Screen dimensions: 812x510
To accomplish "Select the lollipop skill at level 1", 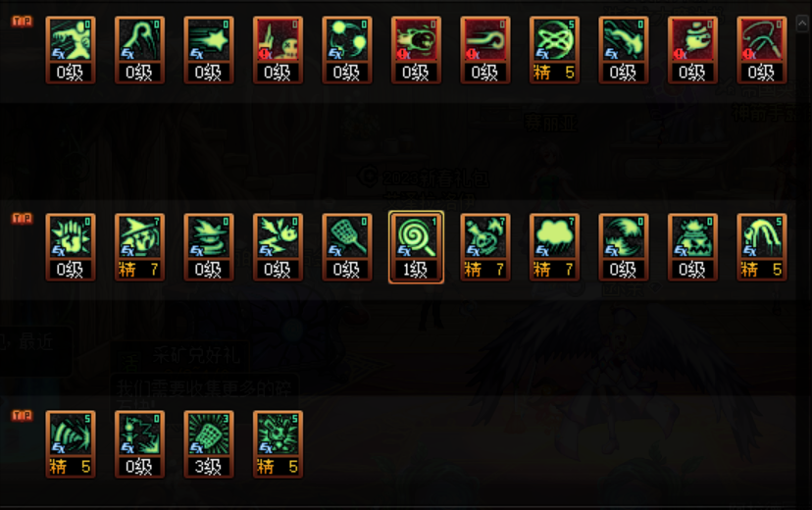I will click(x=416, y=247).
